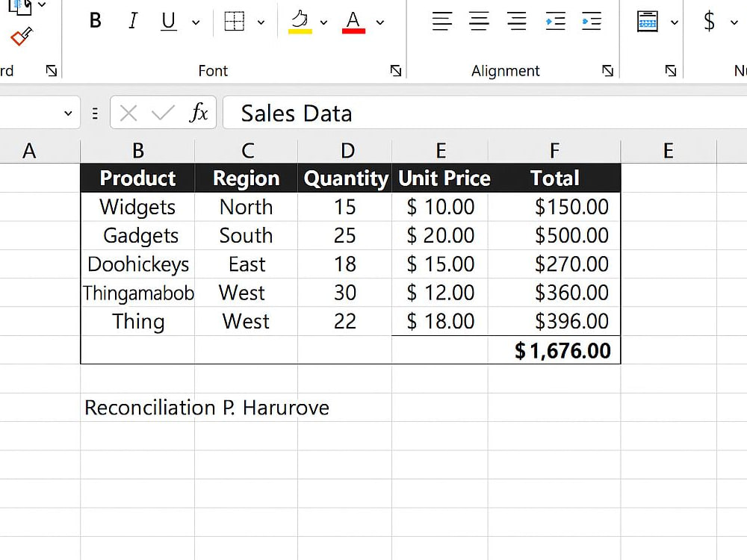Align text right
The width and height of the screenshot is (747, 560).
tap(516, 22)
